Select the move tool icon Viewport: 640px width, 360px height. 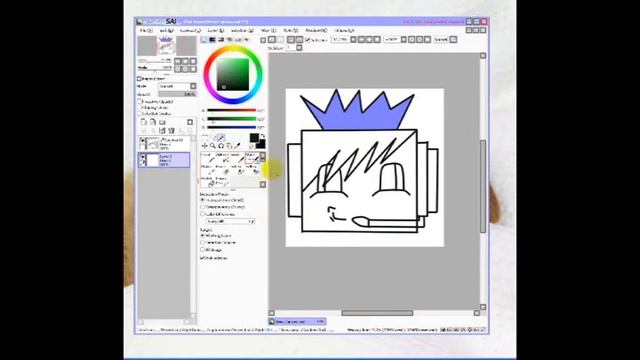(x=204, y=146)
